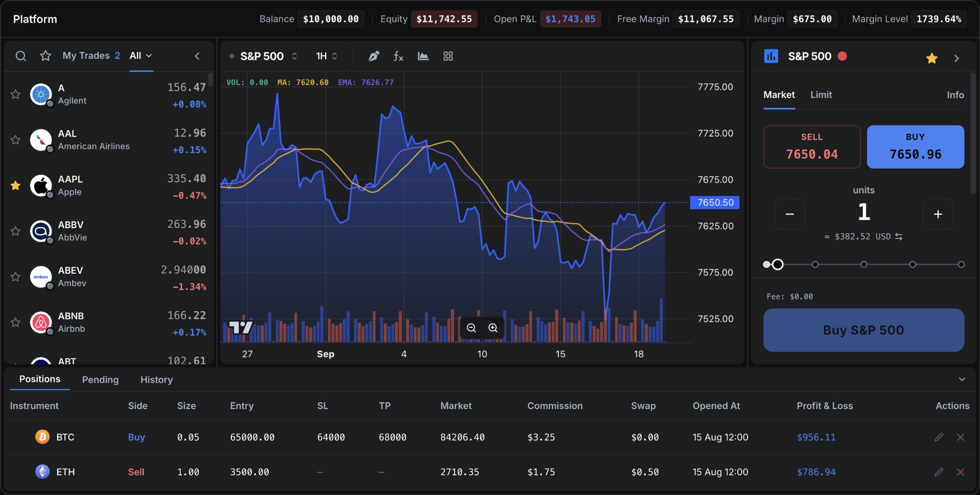Favorite the Airbnb star
The image size is (980, 495).
coord(15,322)
